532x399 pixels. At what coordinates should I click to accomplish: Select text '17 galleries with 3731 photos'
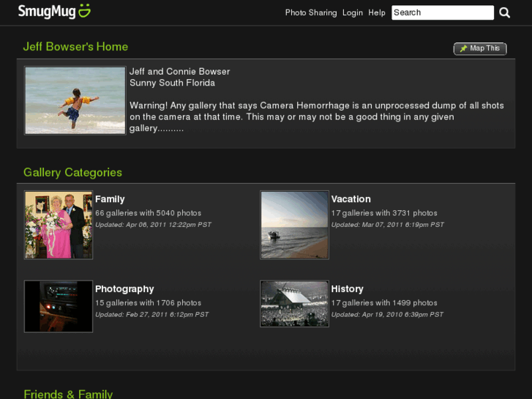[384, 213]
